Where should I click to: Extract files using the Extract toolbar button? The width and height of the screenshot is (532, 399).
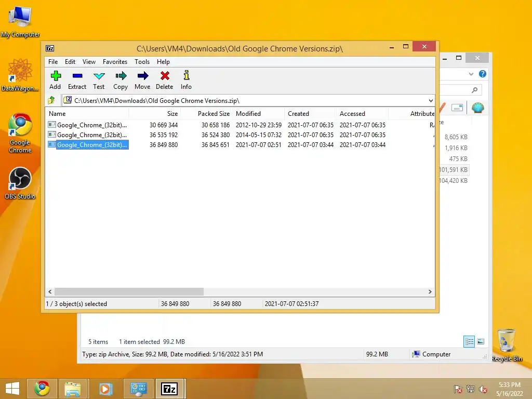pos(77,81)
